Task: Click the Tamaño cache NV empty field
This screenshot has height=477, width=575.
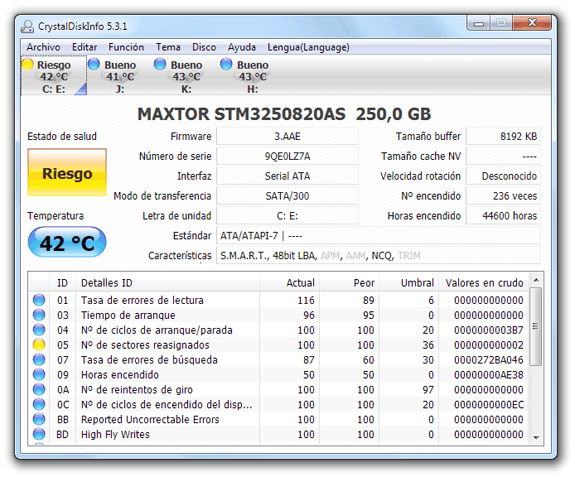Action: pyautogui.click(x=503, y=156)
